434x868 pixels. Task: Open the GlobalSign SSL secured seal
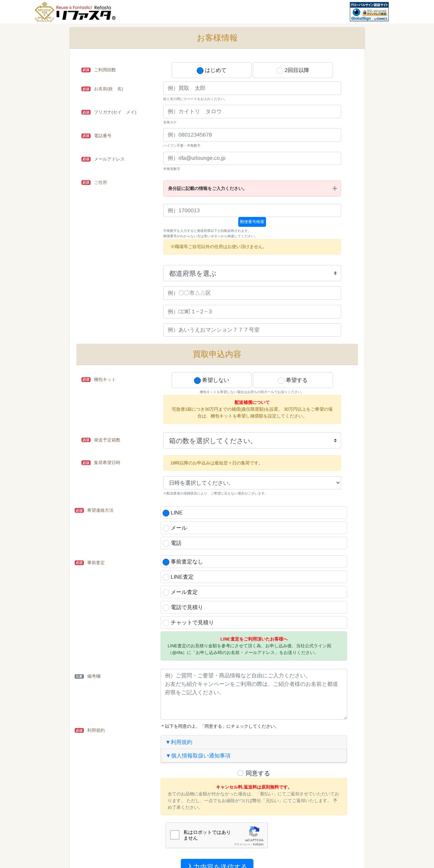click(x=369, y=11)
